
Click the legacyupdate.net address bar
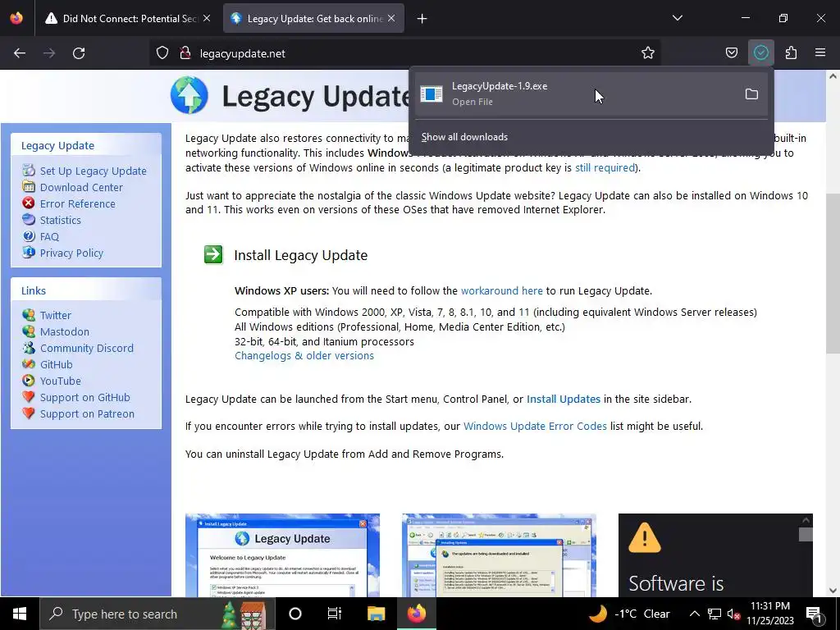404,53
